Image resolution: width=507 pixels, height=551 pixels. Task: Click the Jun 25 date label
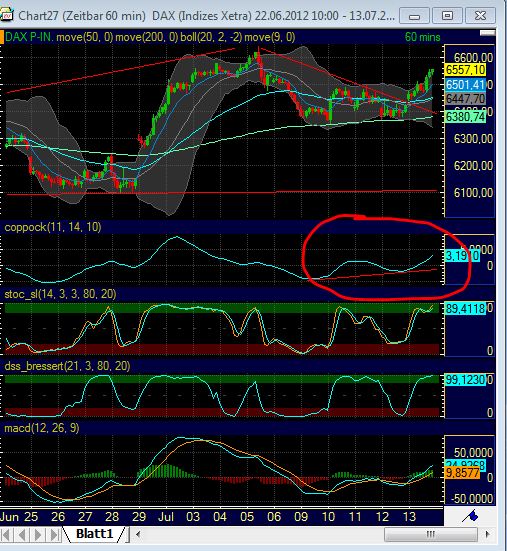[19, 517]
